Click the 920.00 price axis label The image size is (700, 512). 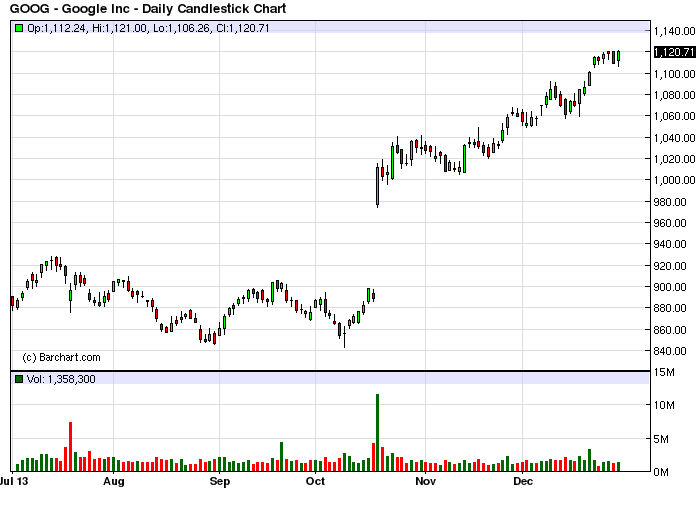[670, 266]
